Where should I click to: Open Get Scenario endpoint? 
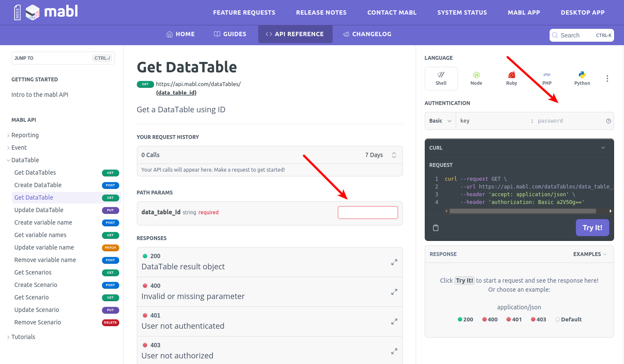pos(67,297)
